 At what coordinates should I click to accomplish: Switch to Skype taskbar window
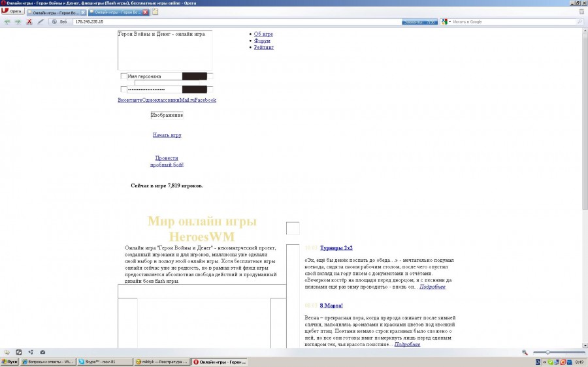click(x=105, y=362)
